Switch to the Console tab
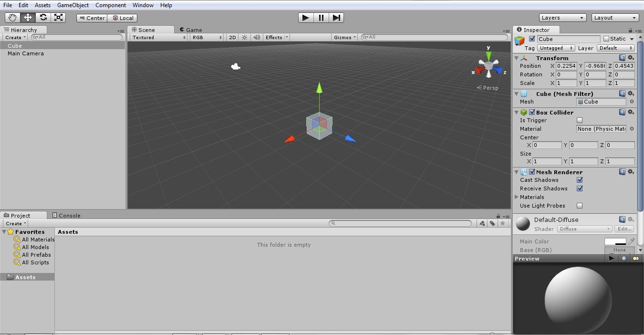This screenshot has height=335, width=644. coord(66,216)
